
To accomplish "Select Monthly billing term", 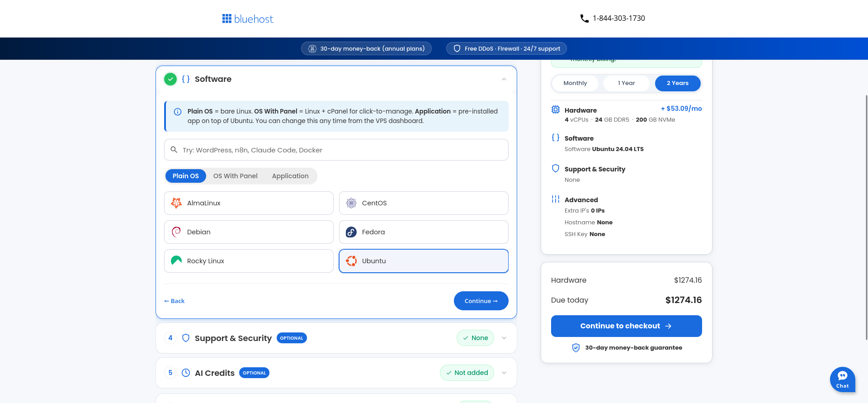I will click(575, 83).
